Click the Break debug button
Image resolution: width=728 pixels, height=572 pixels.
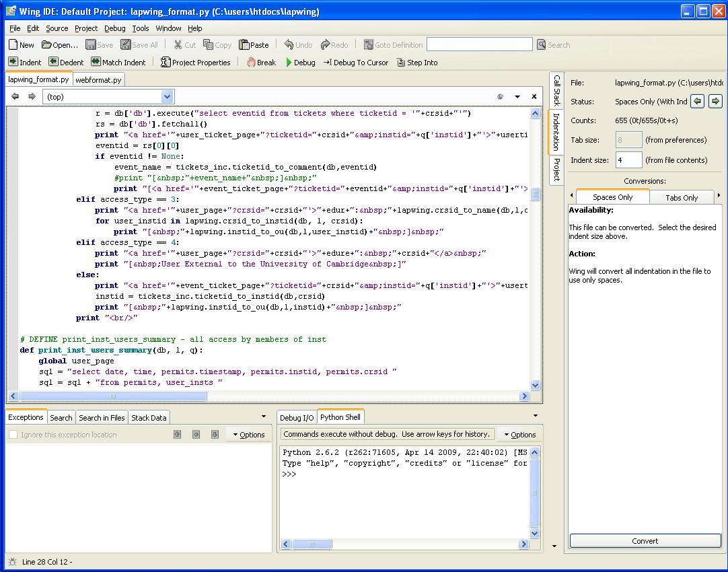click(x=261, y=62)
